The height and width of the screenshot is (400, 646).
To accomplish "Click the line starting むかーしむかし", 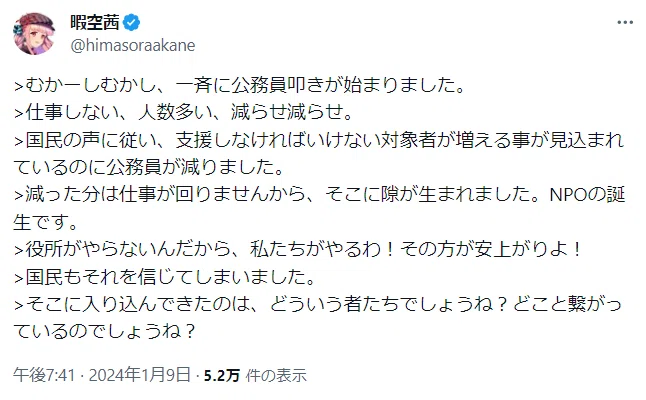I will (239, 85).
